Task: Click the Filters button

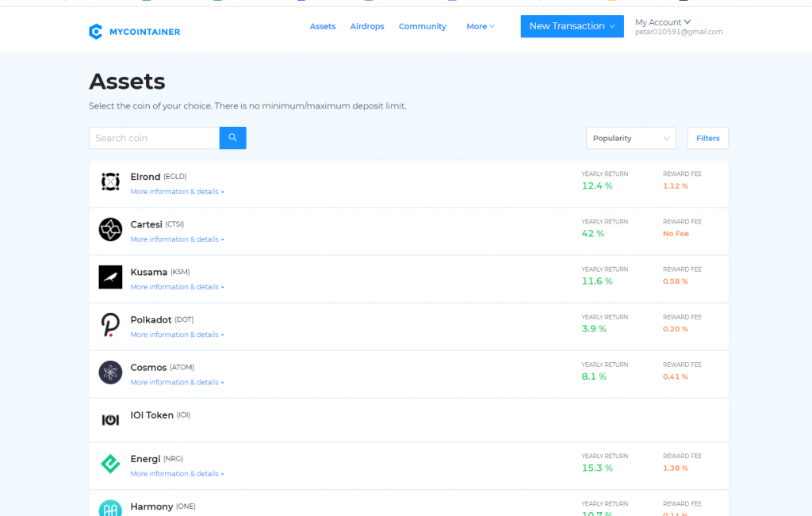Action: (708, 138)
